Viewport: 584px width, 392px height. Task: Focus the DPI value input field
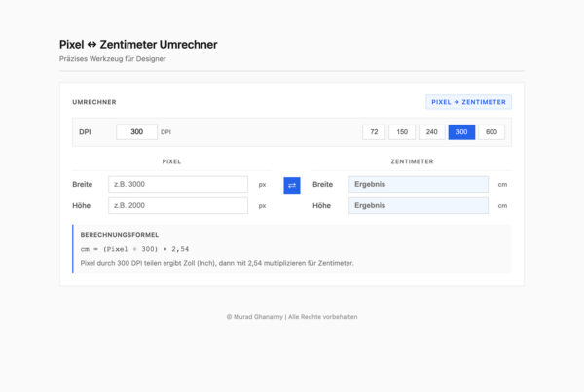tap(136, 132)
